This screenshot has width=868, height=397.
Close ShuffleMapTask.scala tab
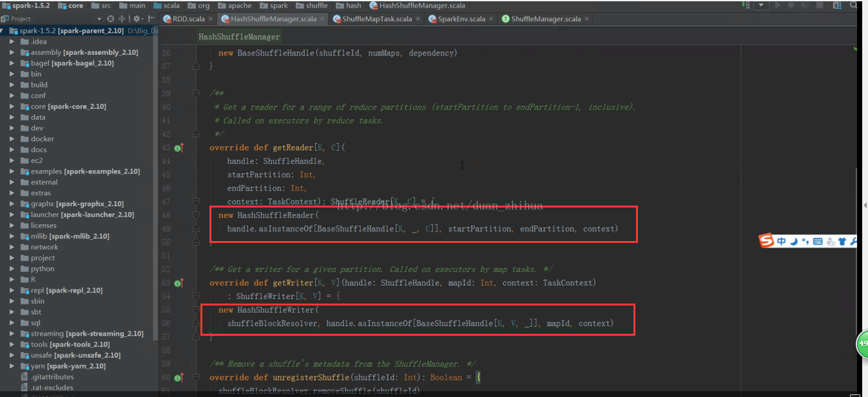tap(418, 19)
